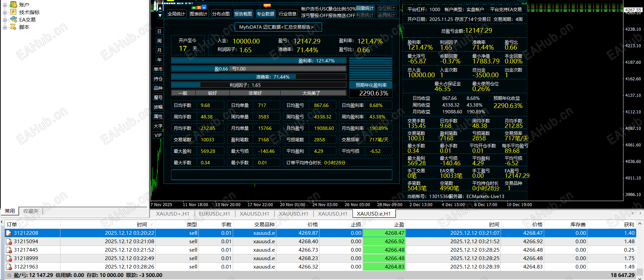Click order 31221963 document icon
The height and width of the screenshot is (280, 644).
click(x=9, y=267)
